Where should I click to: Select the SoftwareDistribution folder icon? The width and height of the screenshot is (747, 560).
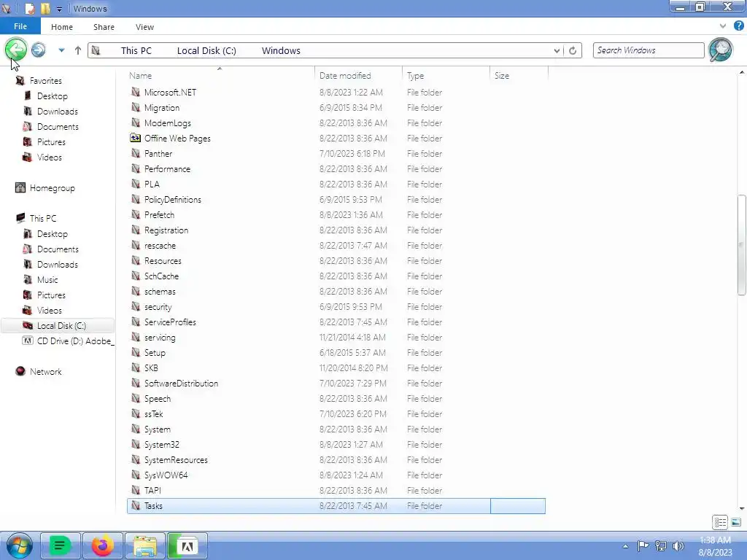click(136, 384)
